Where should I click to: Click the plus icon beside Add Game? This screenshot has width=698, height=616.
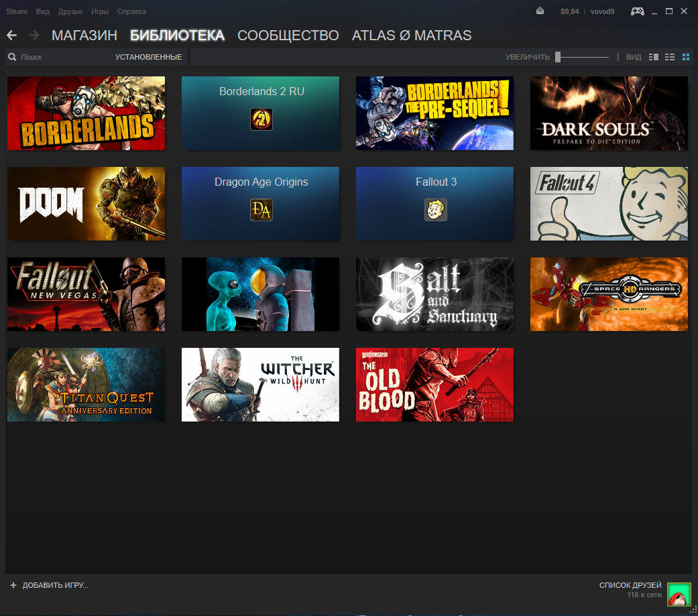click(x=13, y=585)
